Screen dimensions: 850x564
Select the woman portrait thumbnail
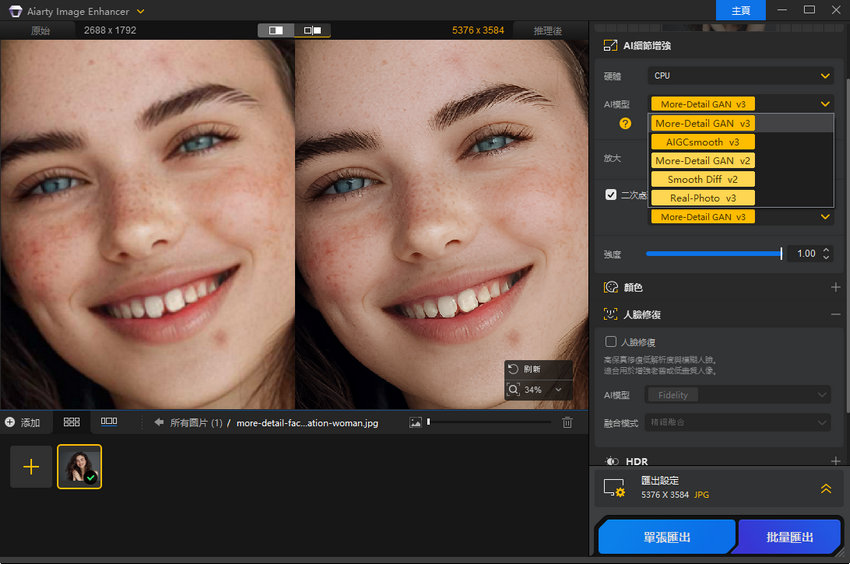point(79,466)
